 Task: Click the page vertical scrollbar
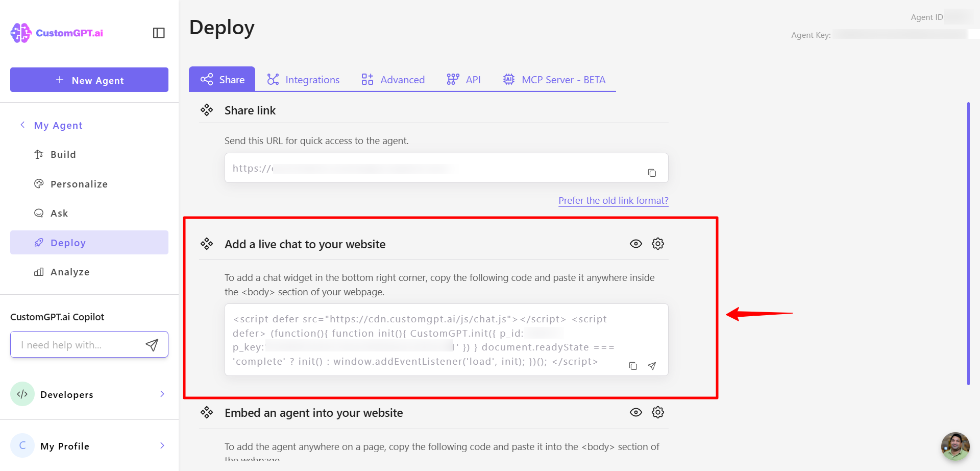tap(968, 244)
